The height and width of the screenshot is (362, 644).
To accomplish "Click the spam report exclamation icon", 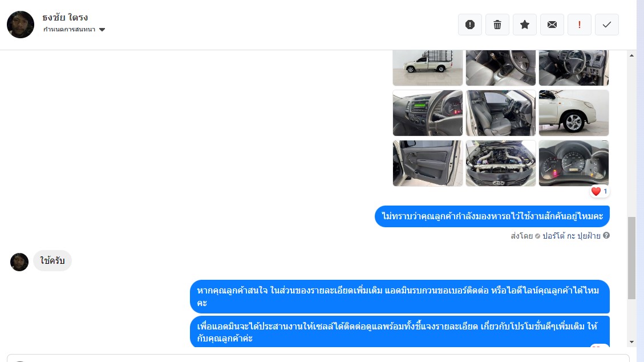I will point(470,25).
